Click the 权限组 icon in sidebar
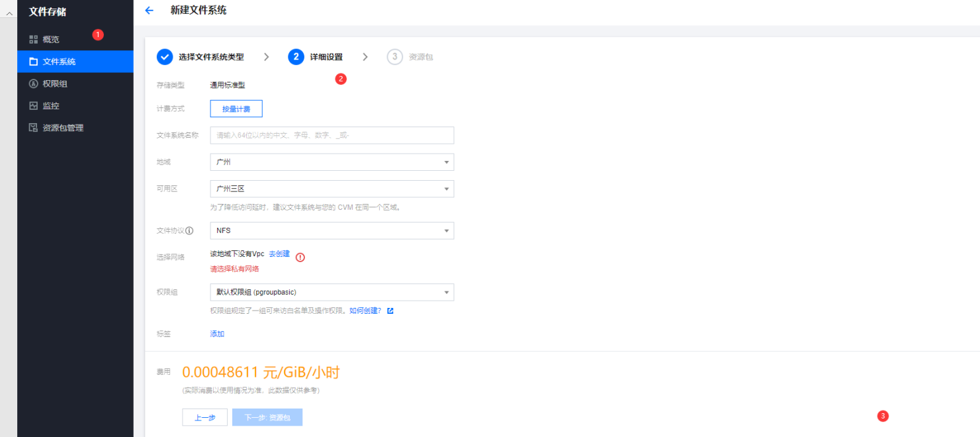980x437 pixels. point(34,84)
